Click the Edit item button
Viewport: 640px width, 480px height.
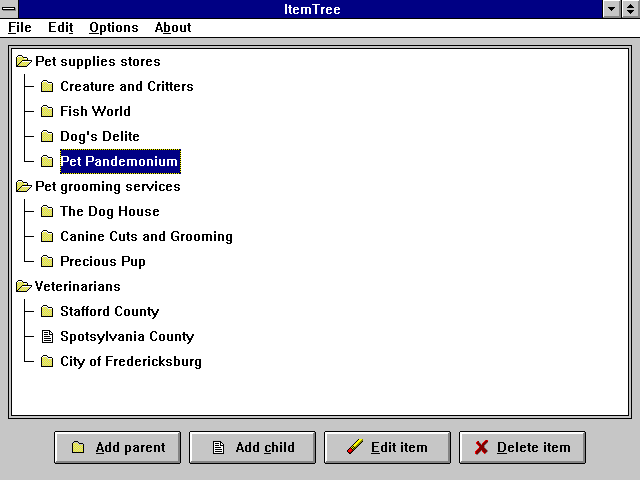387,447
